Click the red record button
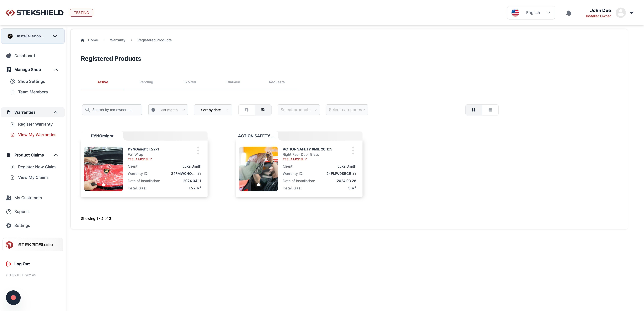644x311 pixels. (x=13, y=298)
